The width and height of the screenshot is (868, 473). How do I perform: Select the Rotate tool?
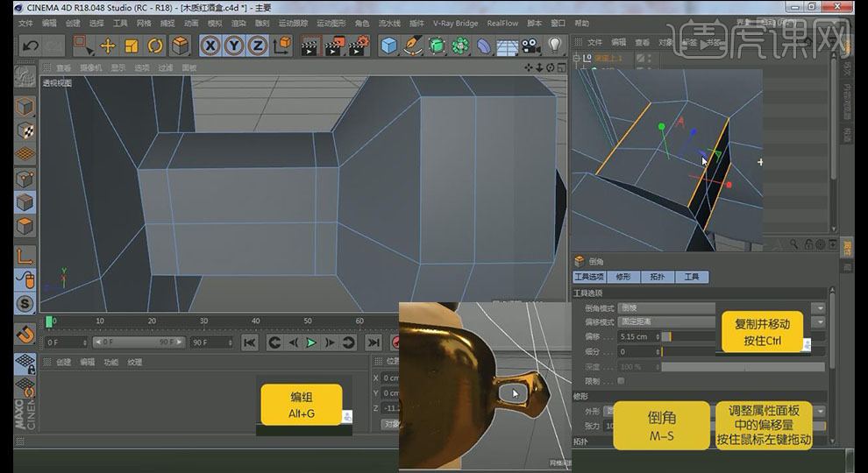(155, 46)
